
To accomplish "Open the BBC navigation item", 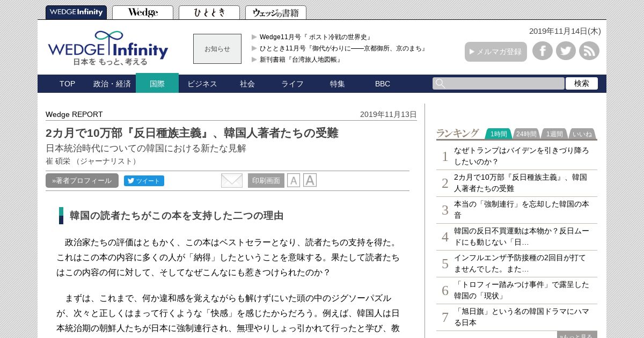I will click(383, 84).
